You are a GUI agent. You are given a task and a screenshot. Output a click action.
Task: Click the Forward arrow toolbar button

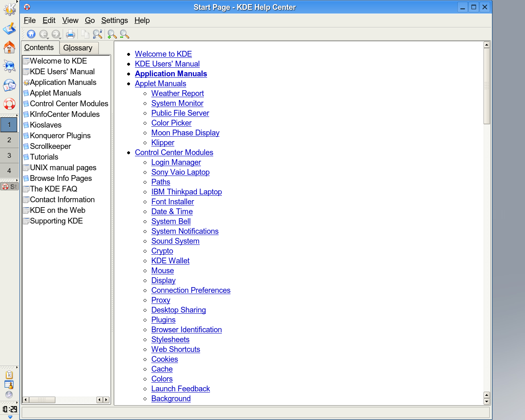click(x=55, y=34)
